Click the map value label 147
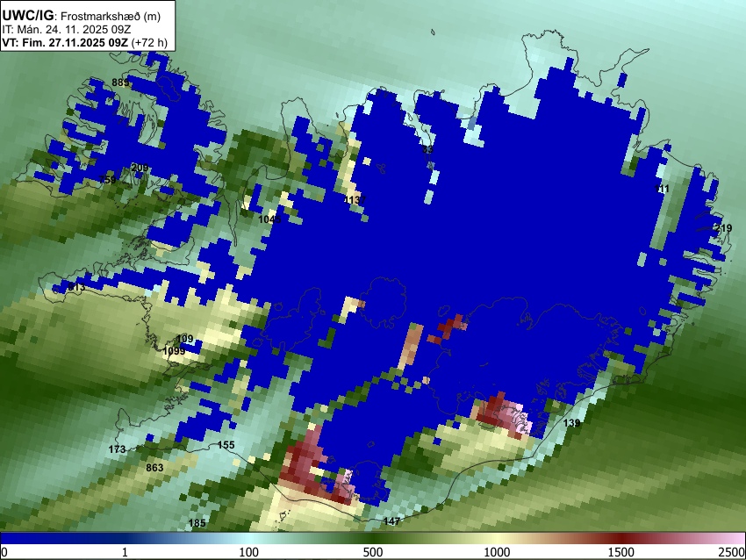746x560 pixels. (x=391, y=521)
